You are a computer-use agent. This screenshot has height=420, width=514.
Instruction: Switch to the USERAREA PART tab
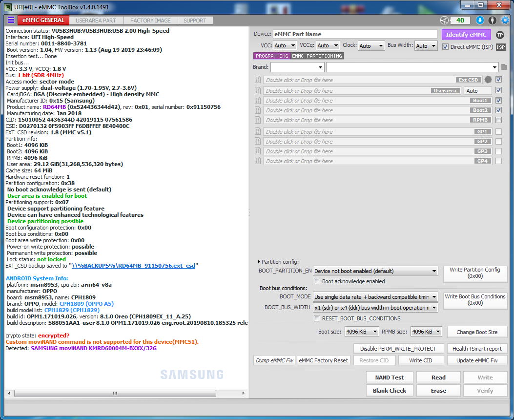point(96,21)
